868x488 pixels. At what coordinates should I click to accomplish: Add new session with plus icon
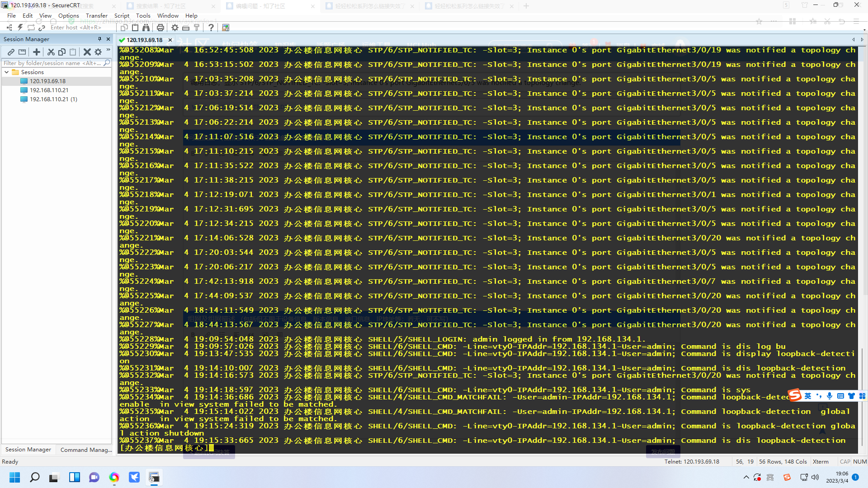tap(37, 52)
